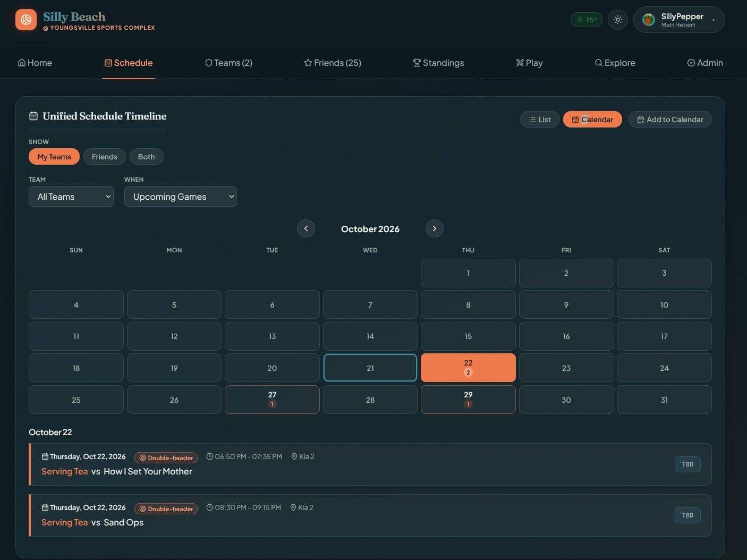The width and height of the screenshot is (747, 560).
Task: Click TBD badge on 06:50 PM game
Action: point(687,464)
